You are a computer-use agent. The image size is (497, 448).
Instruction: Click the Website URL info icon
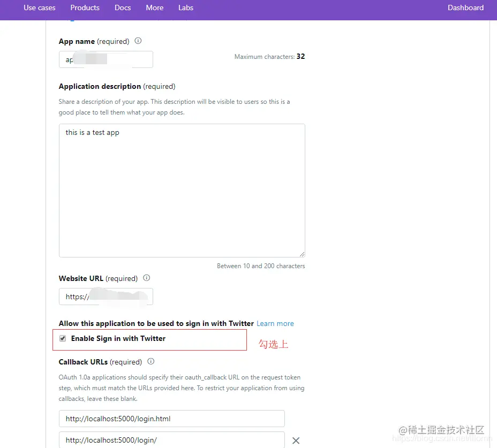(x=146, y=278)
